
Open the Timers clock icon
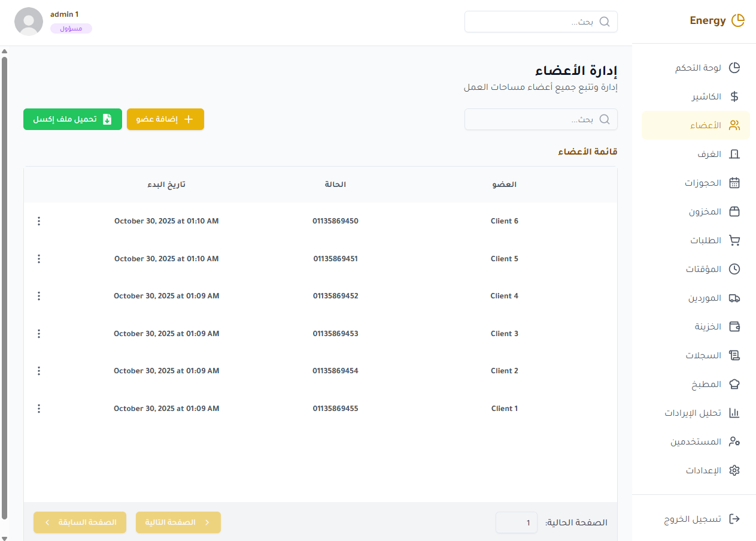[x=734, y=269]
